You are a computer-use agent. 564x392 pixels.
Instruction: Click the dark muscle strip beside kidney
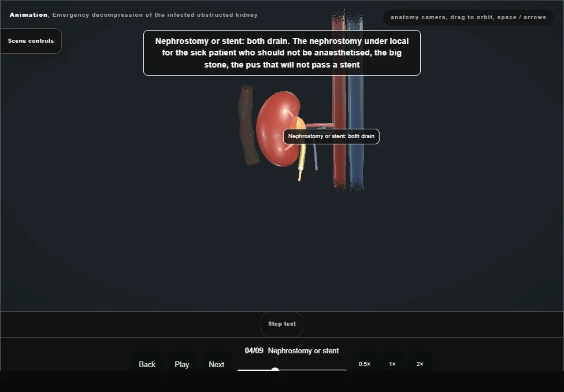pos(247,125)
